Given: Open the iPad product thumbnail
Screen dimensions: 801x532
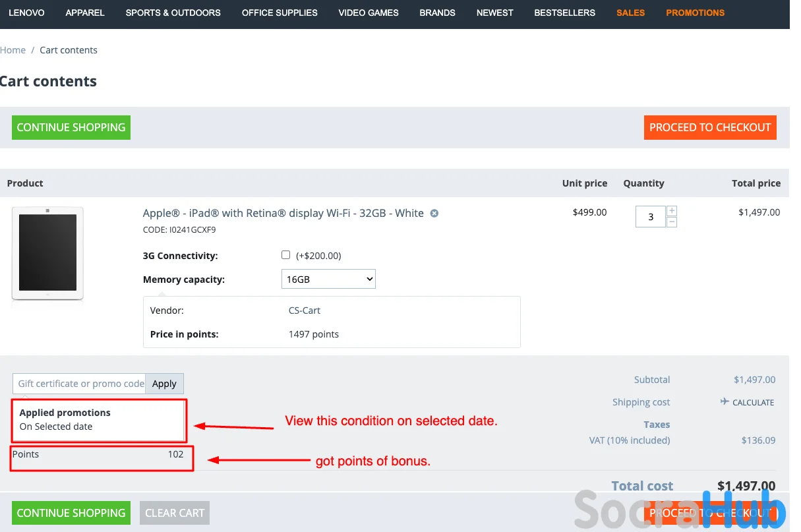Looking at the screenshot, I should tap(47, 254).
